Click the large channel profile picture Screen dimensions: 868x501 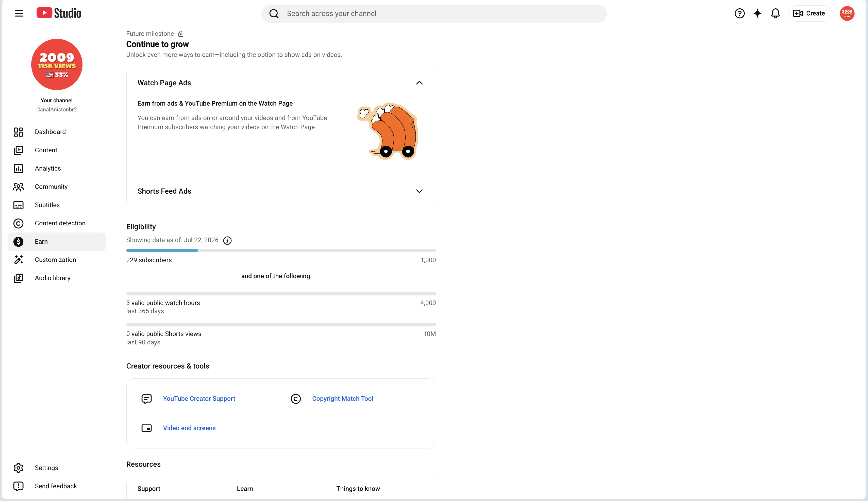tap(57, 64)
